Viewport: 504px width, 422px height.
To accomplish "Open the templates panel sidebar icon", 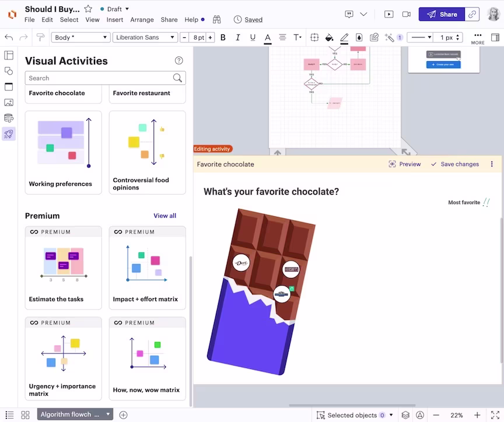I will 9,55.
